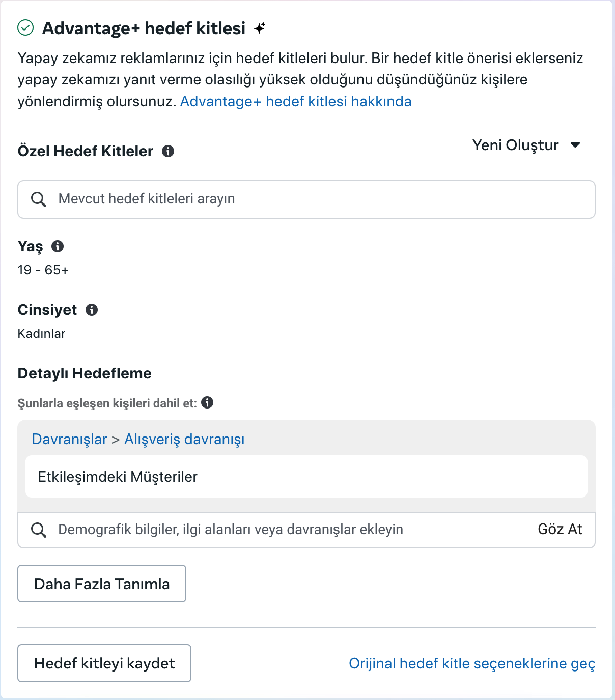Open the Yeni Oluştur dropdown

click(x=526, y=145)
